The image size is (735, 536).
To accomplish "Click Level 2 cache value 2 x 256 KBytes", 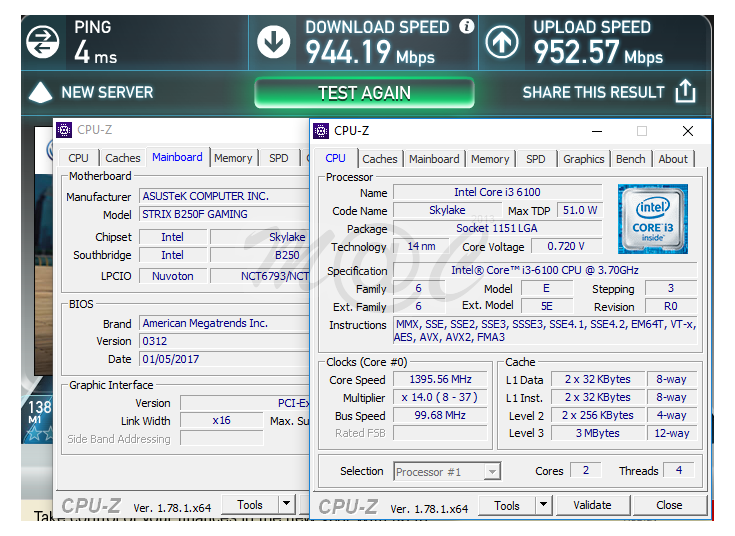I will point(598,415).
